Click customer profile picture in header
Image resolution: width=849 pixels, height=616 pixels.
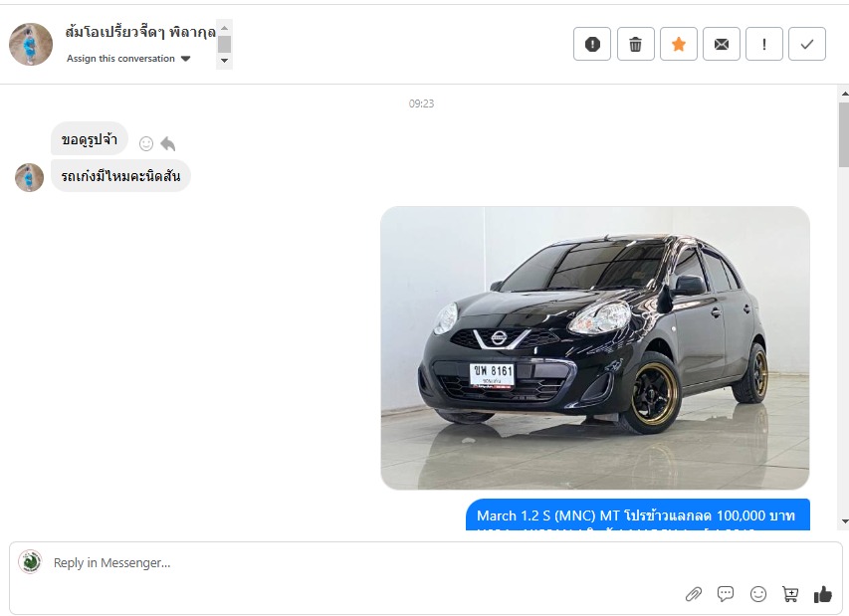pos(31,44)
